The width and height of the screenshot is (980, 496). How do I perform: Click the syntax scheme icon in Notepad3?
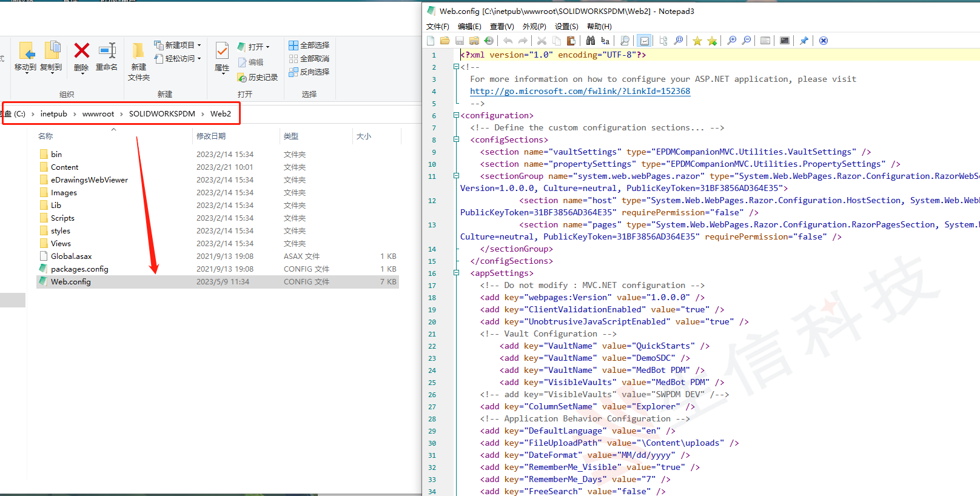pyautogui.click(x=765, y=41)
